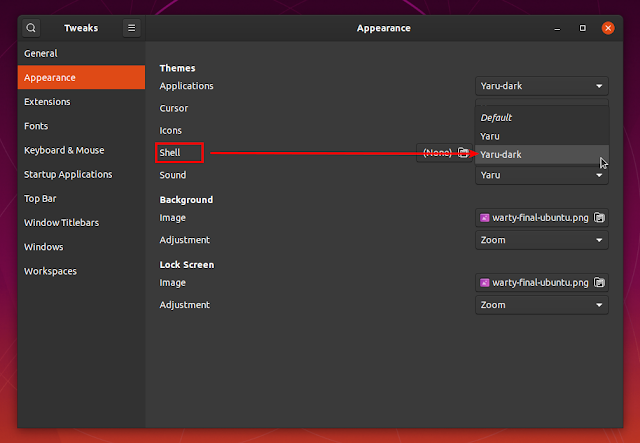Screen dimensions: 640x443
Task: Click the Sound label
Action: (173, 175)
